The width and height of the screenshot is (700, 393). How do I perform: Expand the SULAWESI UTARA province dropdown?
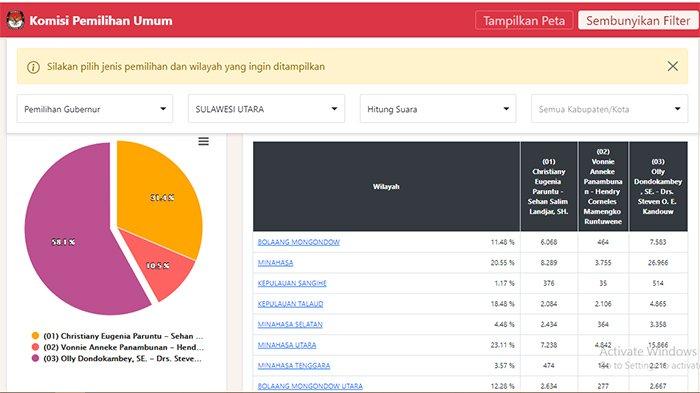[x=267, y=109]
